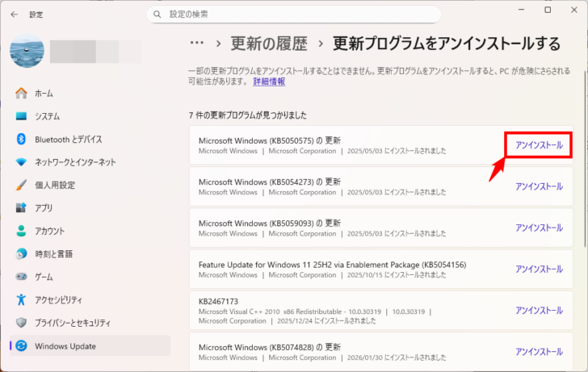
Task: Maximize the Settings window
Action: click(548, 10)
